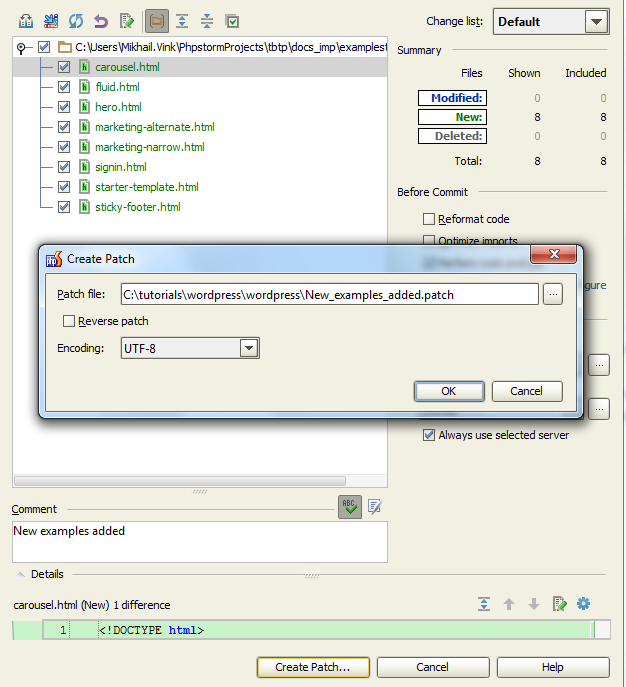Image resolution: width=626 pixels, height=687 pixels.
Task: Click the collapse all toolbar icon
Action: (x=207, y=21)
